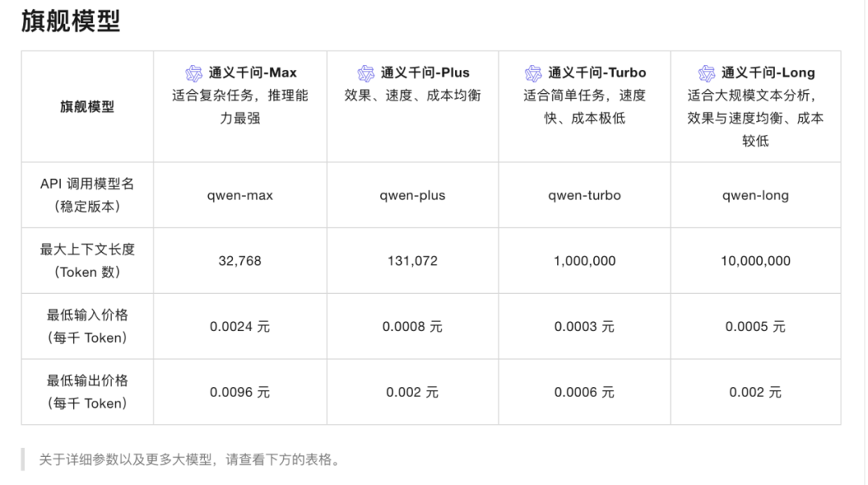
Task: Click the 旗舰模型 page heading
Action: [x=71, y=21]
